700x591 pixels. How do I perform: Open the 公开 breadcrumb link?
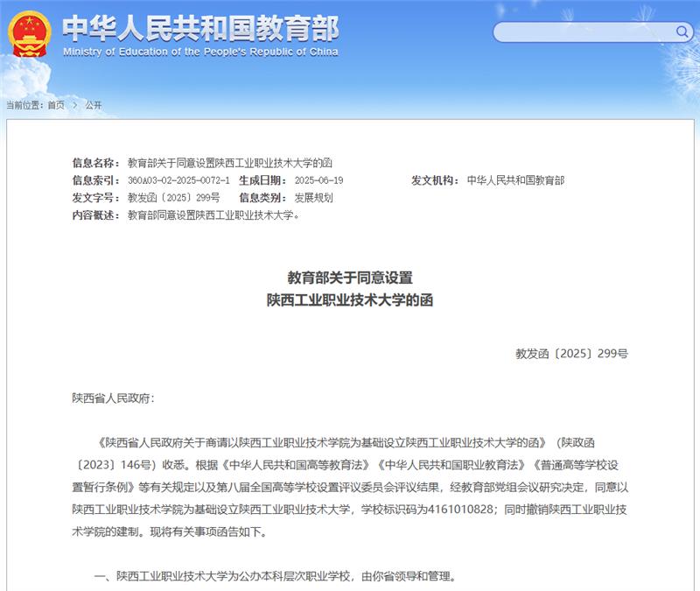[94, 105]
